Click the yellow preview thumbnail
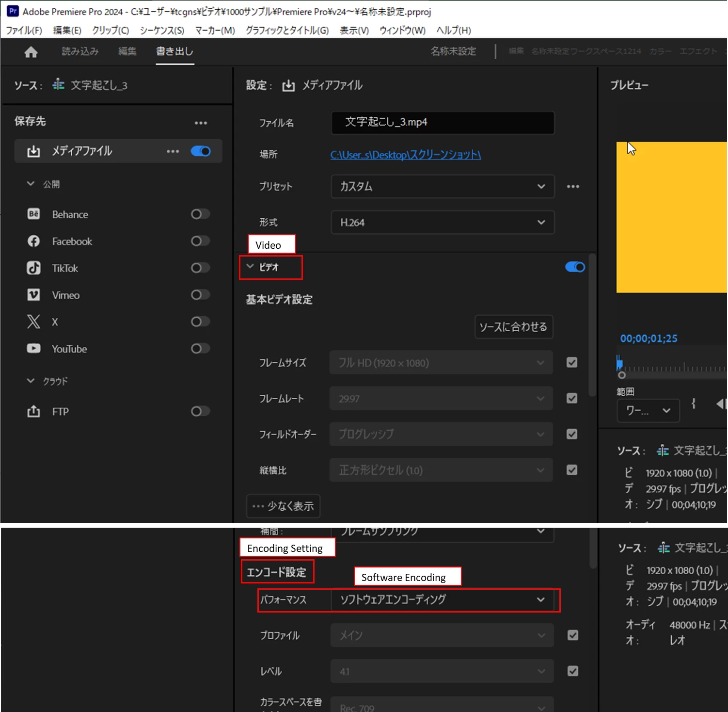This screenshot has height=712, width=728. [672, 217]
